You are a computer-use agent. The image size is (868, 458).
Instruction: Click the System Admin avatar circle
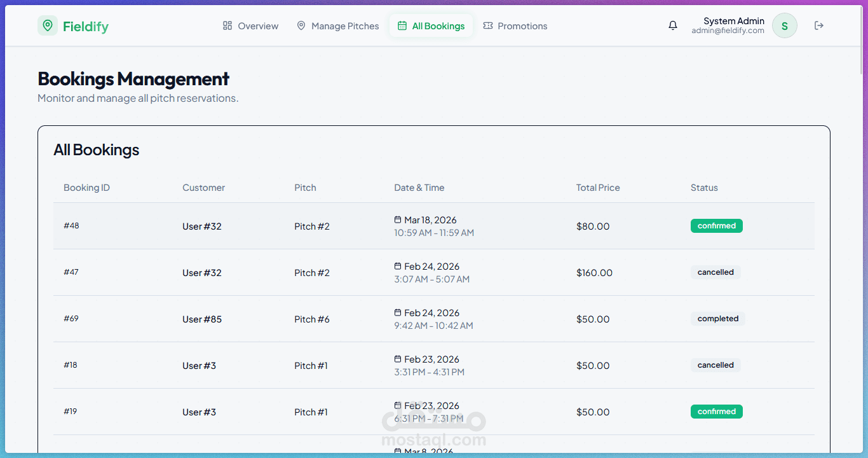(x=784, y=26)
